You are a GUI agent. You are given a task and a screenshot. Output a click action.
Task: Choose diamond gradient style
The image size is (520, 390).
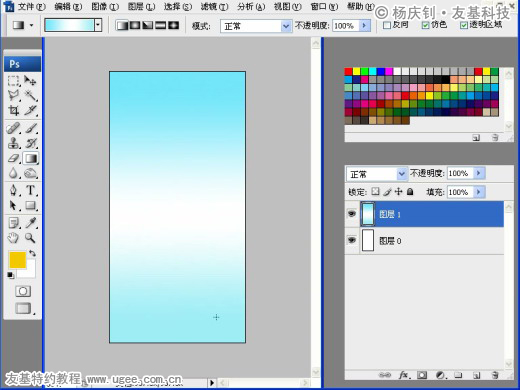click(173, 25)
